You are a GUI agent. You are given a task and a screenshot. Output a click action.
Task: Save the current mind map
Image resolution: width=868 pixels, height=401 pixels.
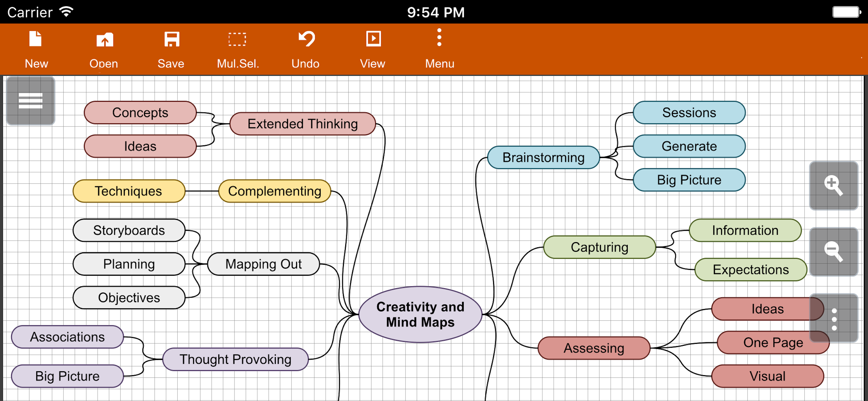coord(171,48)
